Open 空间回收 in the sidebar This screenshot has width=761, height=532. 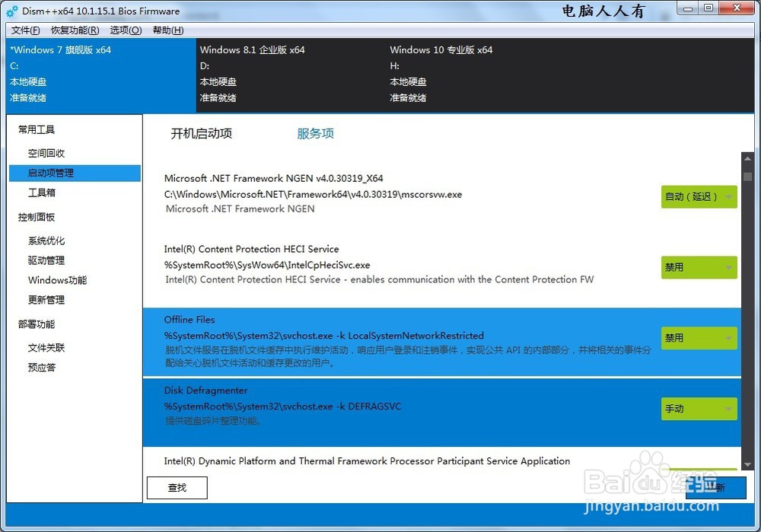click(x=46, y=154)
